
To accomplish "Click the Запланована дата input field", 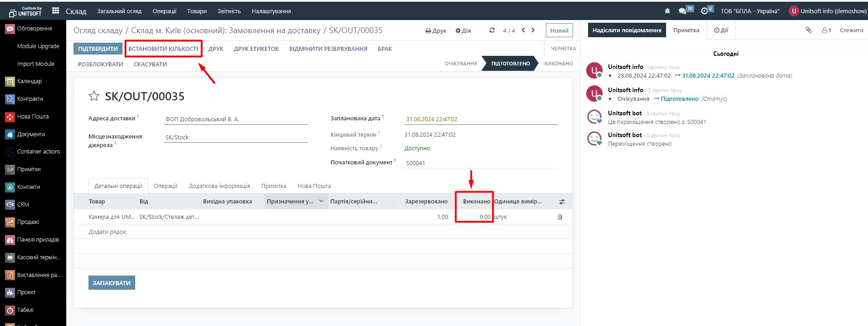I will (481, 119).
